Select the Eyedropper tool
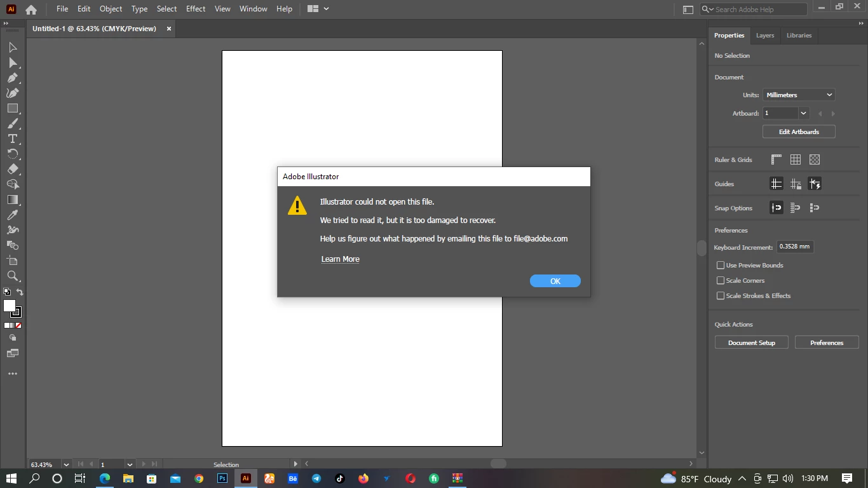The height and width of the screenshot is (488, 868). (x=13, y=215)
